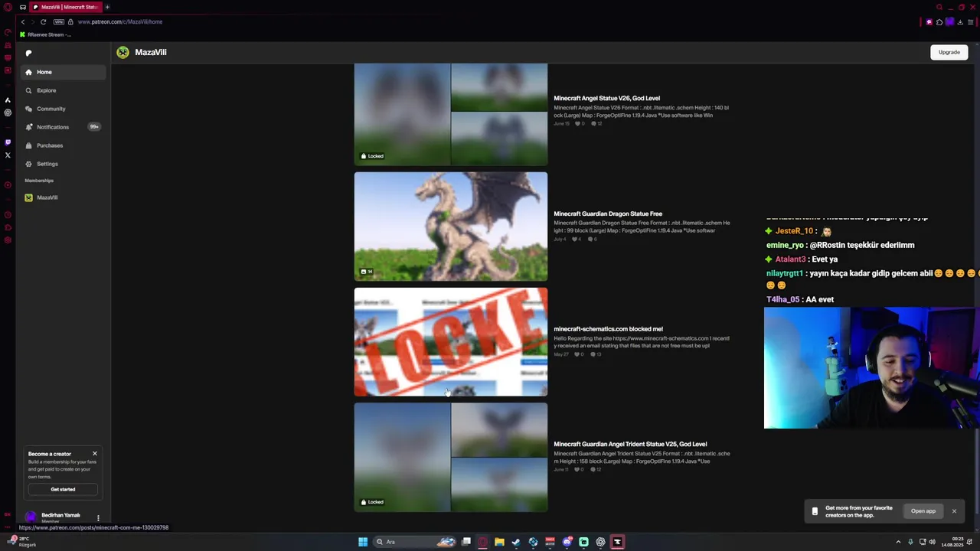
Task: Click Locked badge on Angel Statue V26 thumbnail
Action: 372,156
